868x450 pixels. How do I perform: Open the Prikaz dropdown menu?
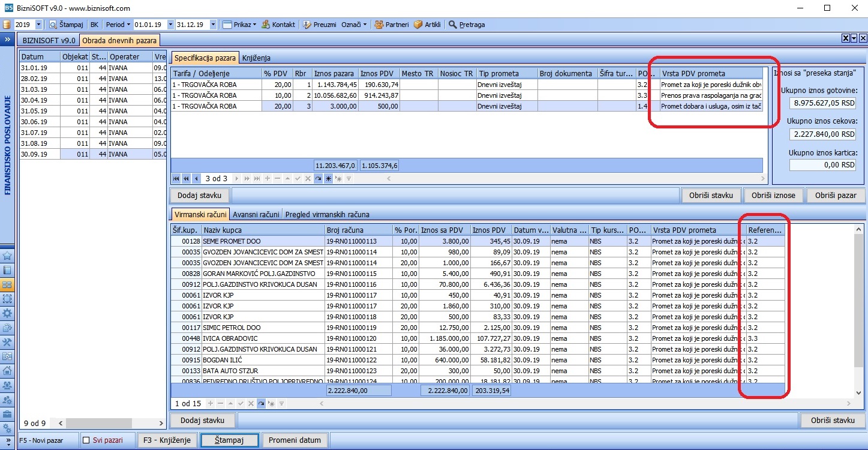pyautogui.click(x=239, y=25)
